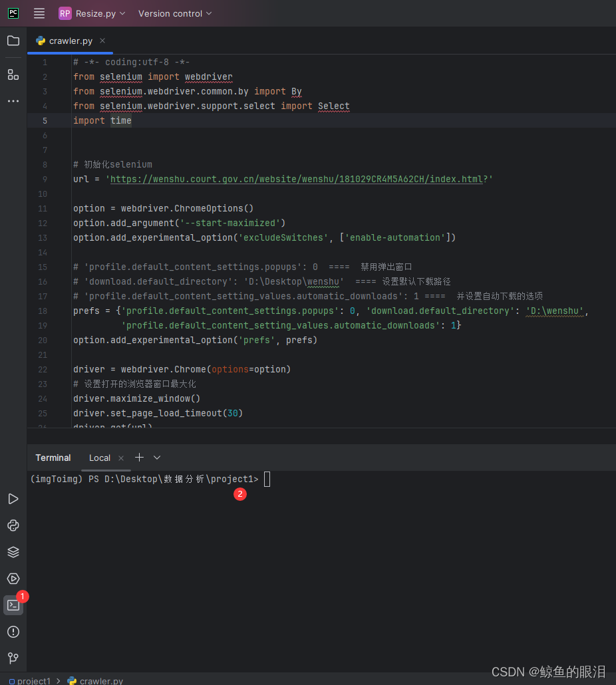Close the crawler.py tab

point(102,41)
